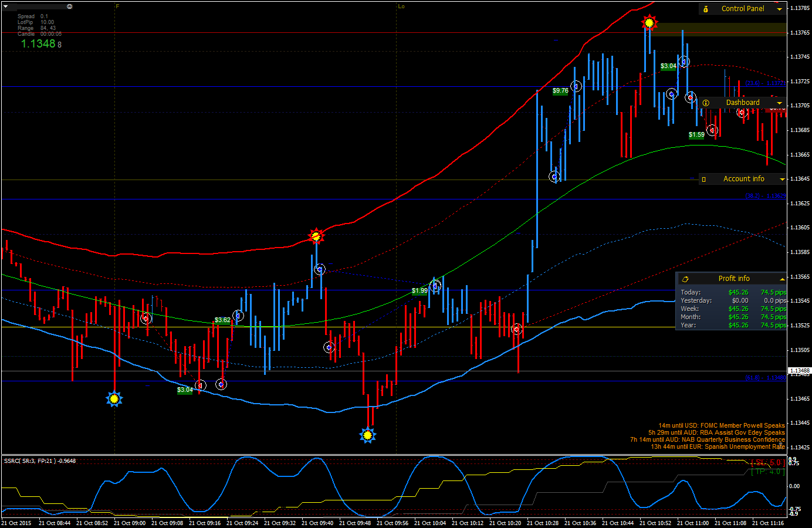Select the rightmost circled marker near bottom $3.04
Image resolution: width=812 pixels, height=528 pixels.
221,384
